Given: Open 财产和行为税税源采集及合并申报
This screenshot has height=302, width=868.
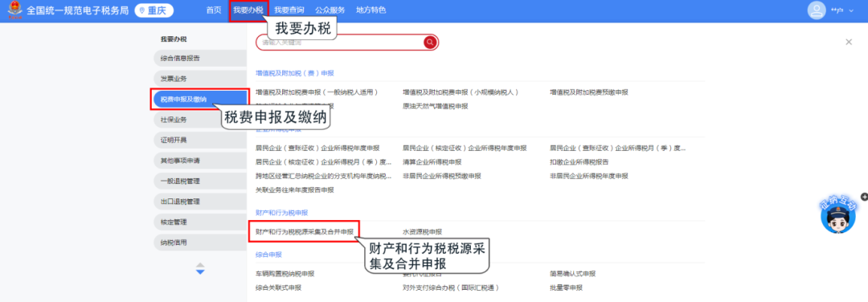Looking at the screenshot, I should coord(304,232).
